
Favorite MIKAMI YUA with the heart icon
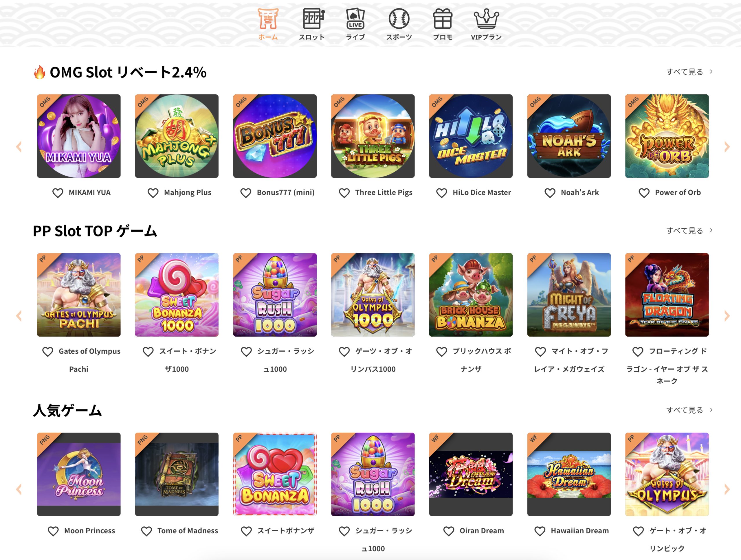(x=58, y=193)
